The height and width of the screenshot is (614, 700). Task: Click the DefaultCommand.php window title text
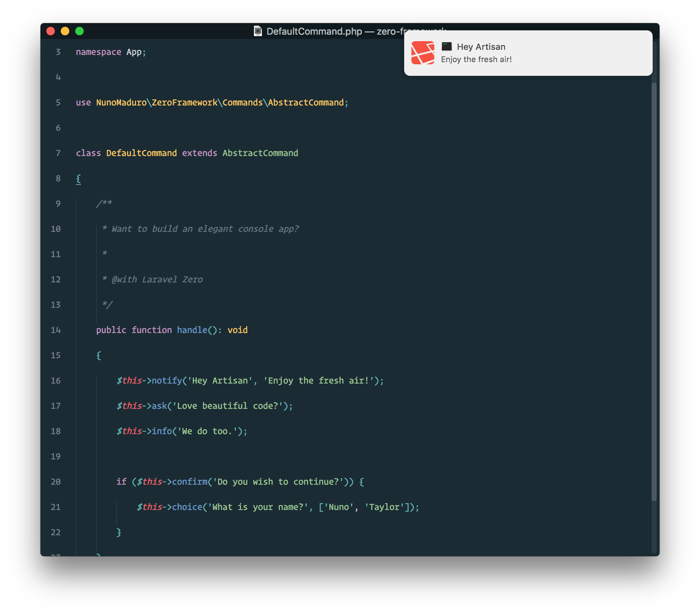(x=314, y=31)
